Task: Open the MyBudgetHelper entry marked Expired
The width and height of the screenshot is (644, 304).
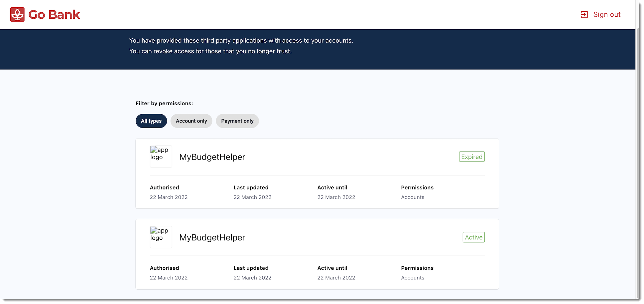Action: [x=212, y=157]
